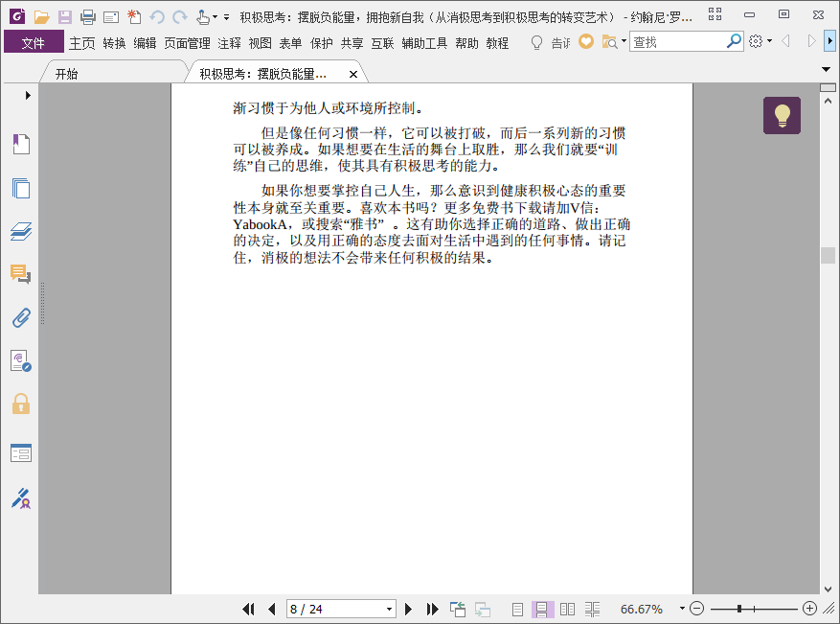Click the vertical scrollbar thumb
The height and width of the screenshot is (624, 840).
pos(828,255)
